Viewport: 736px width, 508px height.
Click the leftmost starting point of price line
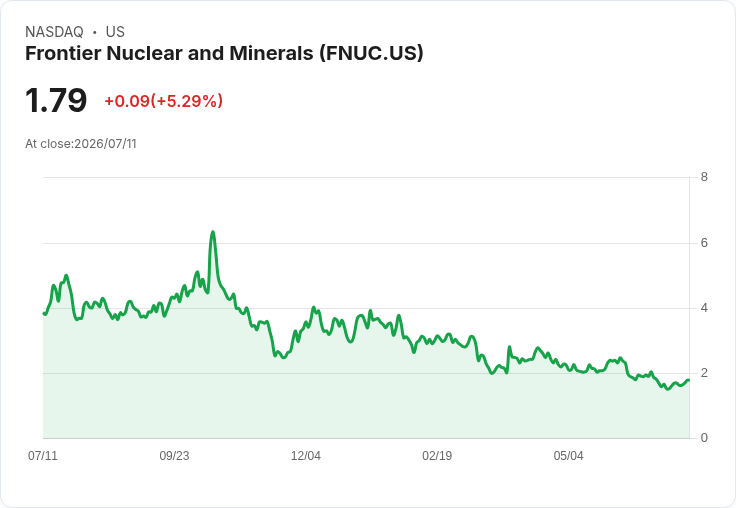click(44, 313)
